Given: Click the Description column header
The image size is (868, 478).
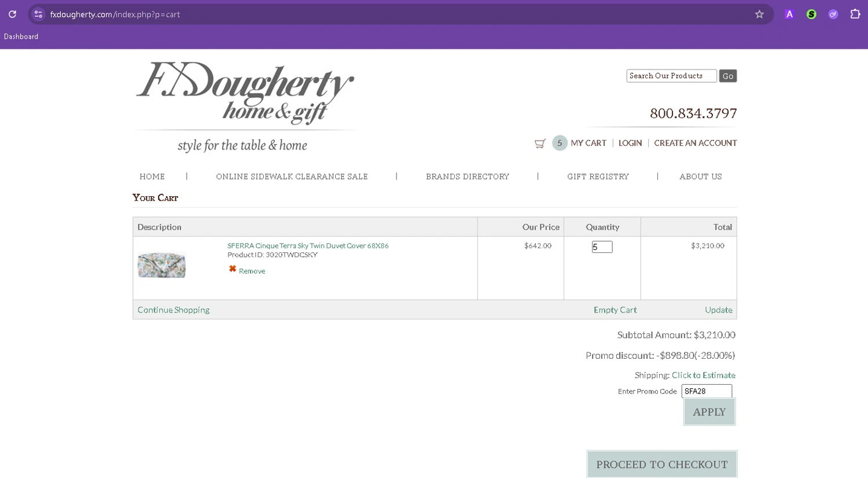Looking at the screenshot, I should [160, 227].
